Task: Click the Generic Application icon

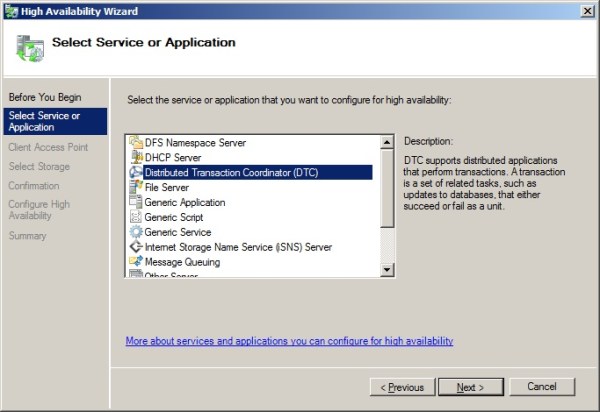Action: point(136,202)
